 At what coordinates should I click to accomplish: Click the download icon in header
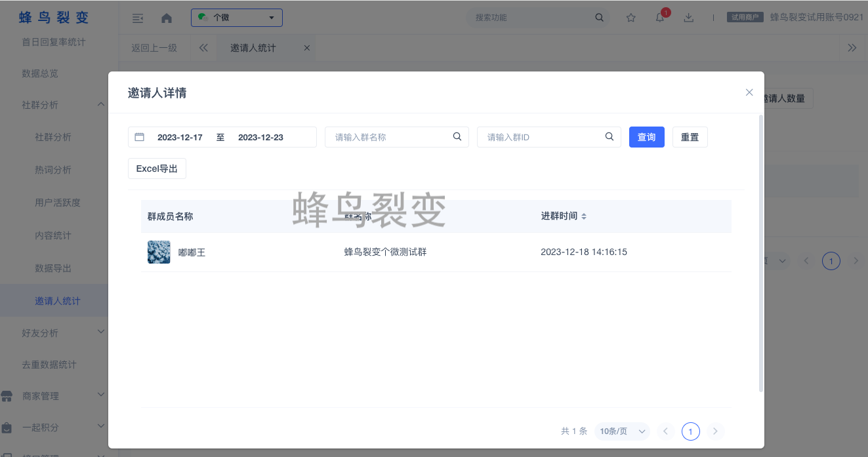pos(689,18)
